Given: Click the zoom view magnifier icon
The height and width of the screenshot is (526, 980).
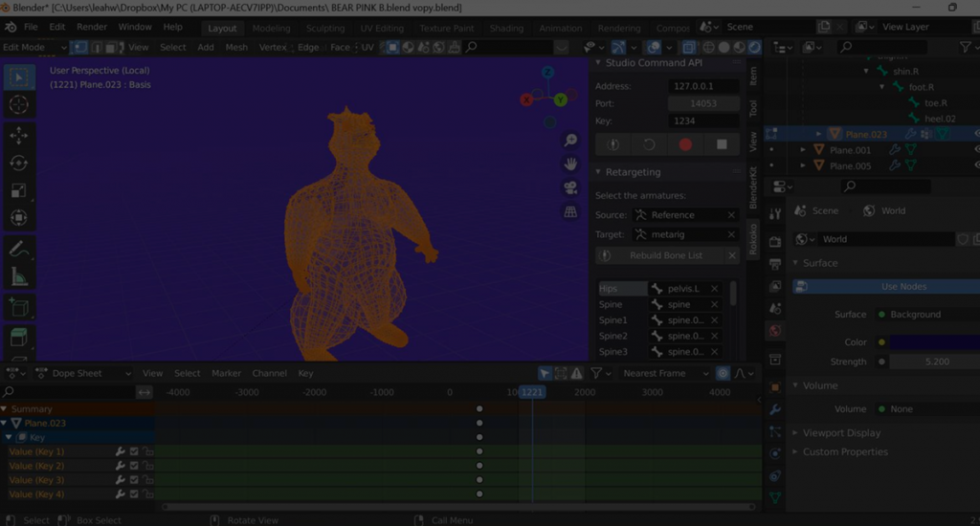Looking at the screenshot, I should tap(570, 141).
